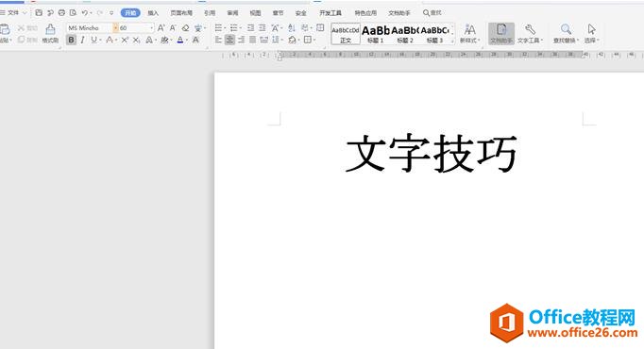Click the Format Painter brush icon

(x=50, y=29)
